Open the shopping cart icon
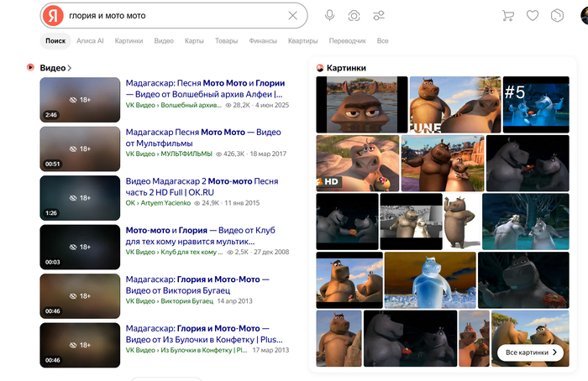This screenshot has width=588, height=381. tap(507, 15)
